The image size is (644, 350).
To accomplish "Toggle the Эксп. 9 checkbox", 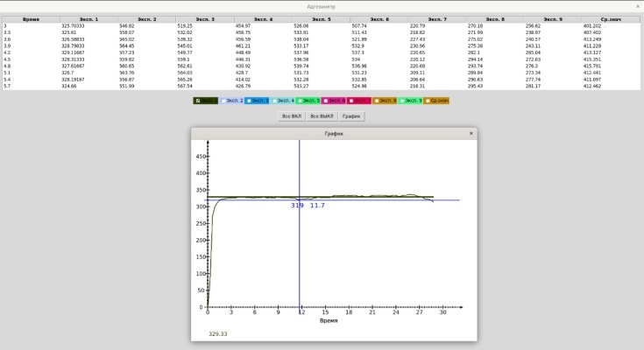I will pyautogui.click(x=402, y=101).
